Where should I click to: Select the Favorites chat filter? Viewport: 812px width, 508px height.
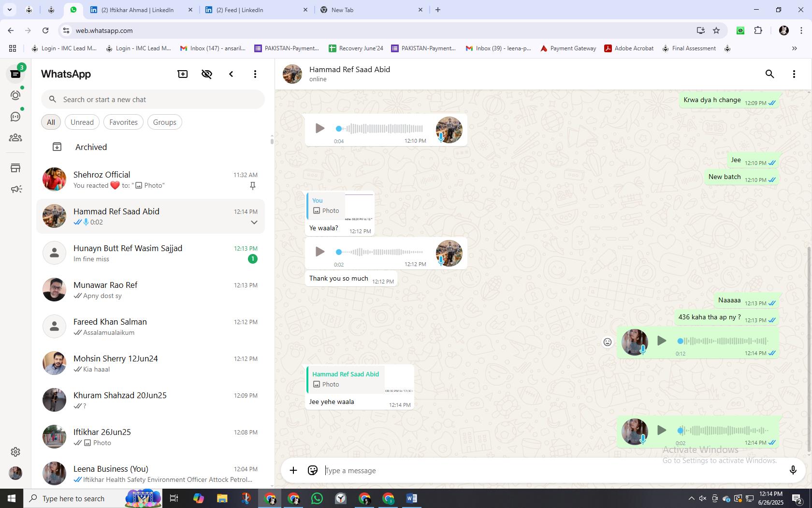pos(123,122)
